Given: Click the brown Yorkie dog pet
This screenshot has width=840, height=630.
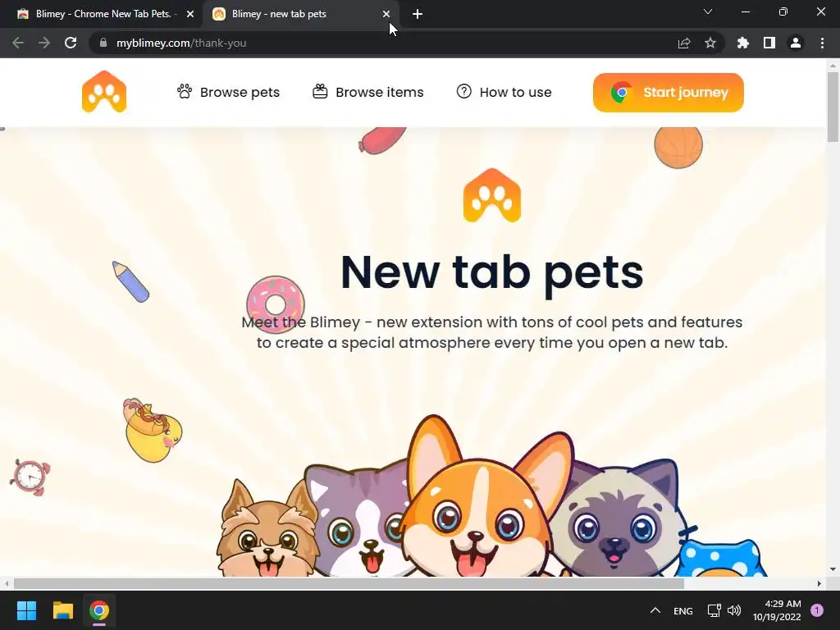Looking at the screenshot, I should (x=267, y=531).
